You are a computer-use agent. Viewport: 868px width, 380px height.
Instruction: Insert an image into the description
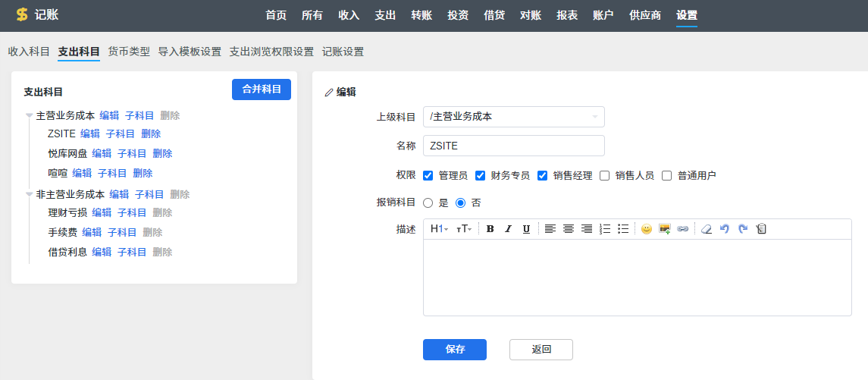(665, 229)
